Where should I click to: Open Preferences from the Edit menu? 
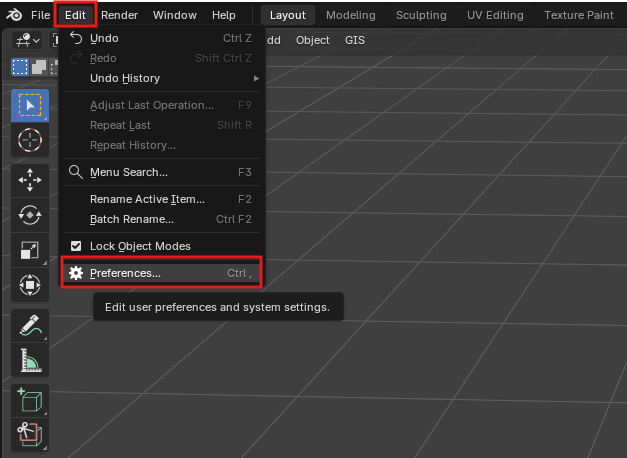click(162, 273)
